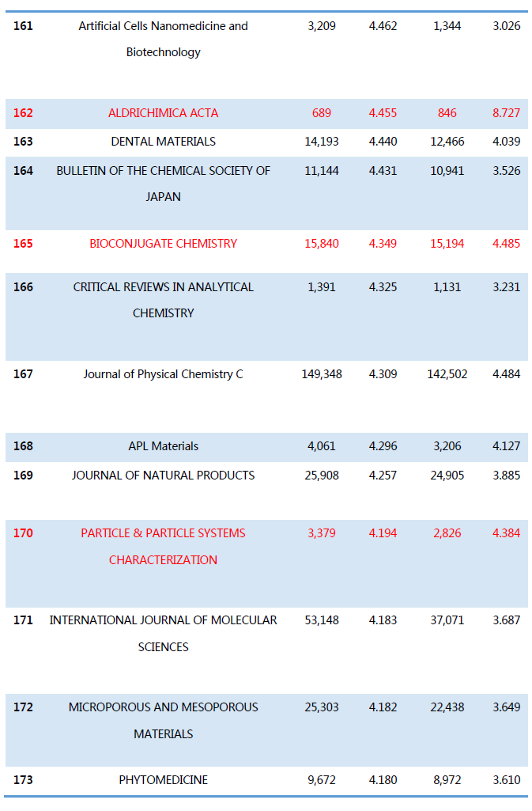
Task: Select the BIOCONJUGATE CHEMISTRY journal title
Action: pos(163,244)
